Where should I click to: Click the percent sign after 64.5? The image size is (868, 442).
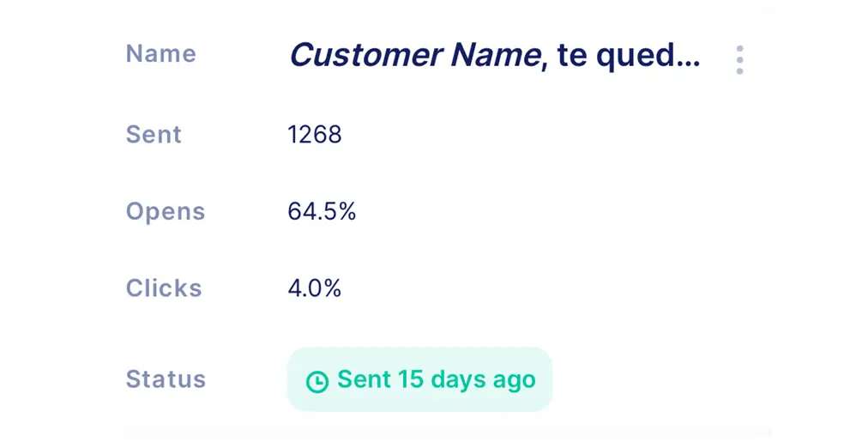pos(347,212)
